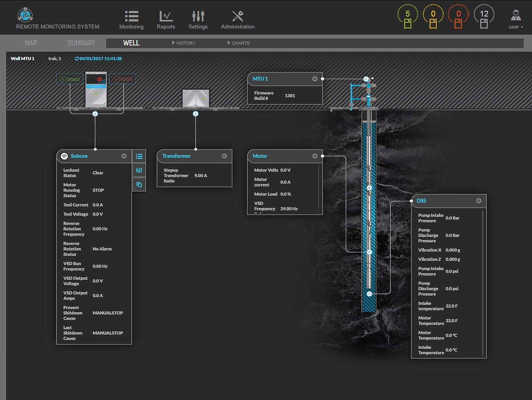Open the DSS panel gear settings
Screen dimensions: 532x400
tap(479, 201)
